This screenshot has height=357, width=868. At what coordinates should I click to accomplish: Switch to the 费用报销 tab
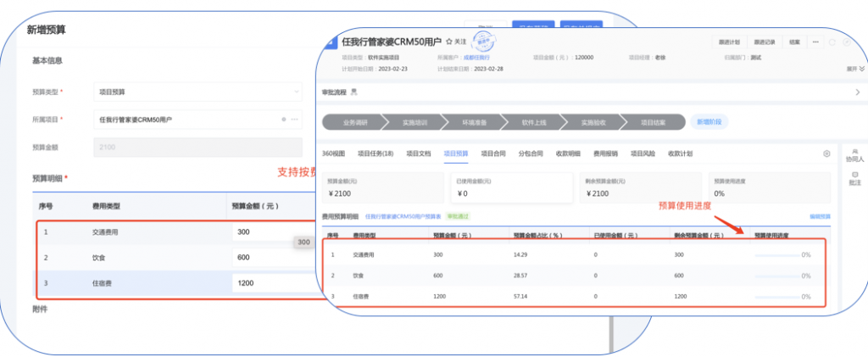coord(605,153)
